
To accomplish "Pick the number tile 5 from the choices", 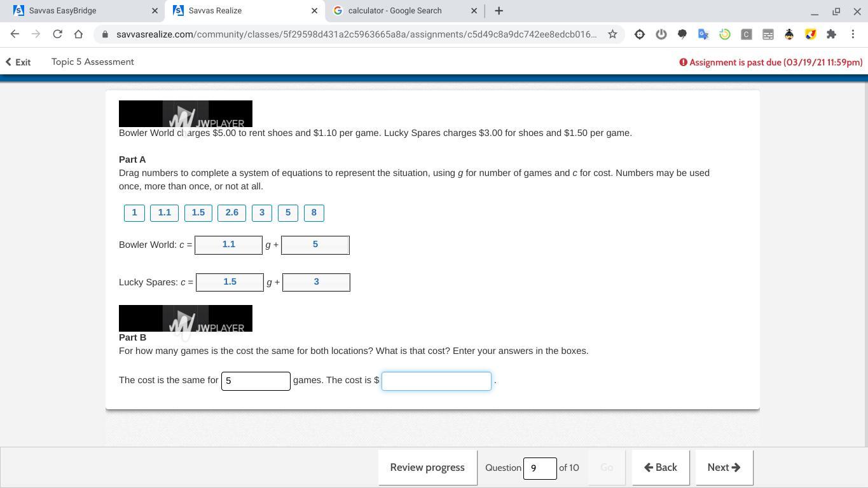I will point(288,213).
